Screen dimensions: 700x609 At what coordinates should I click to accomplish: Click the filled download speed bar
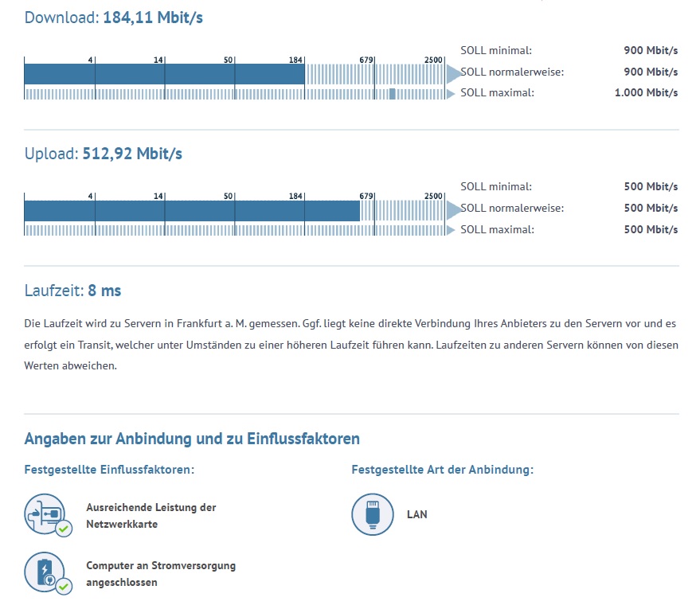pyautogui.click(x=164, y=74)
